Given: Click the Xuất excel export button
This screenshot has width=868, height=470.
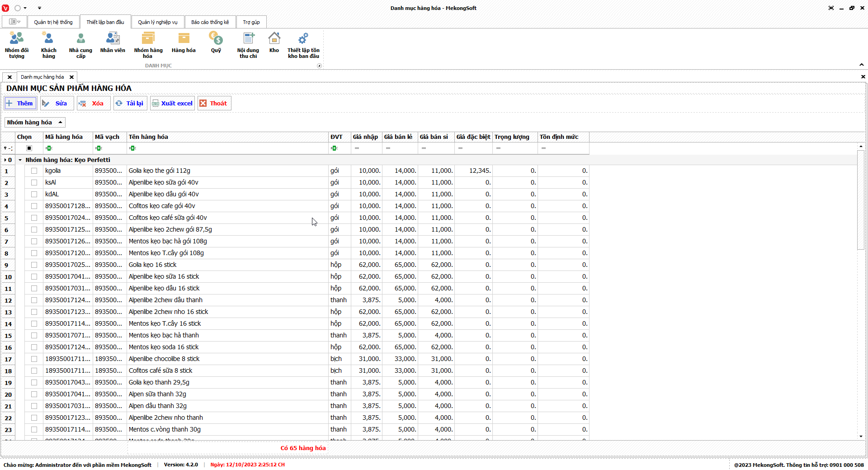Looking at the screenshot, I should [172, 104].
